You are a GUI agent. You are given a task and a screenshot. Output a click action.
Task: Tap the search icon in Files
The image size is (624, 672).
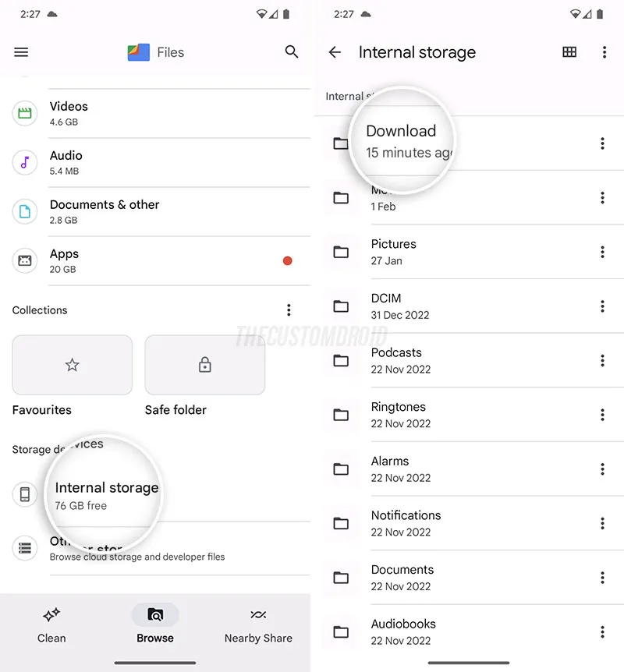[292, 52]
